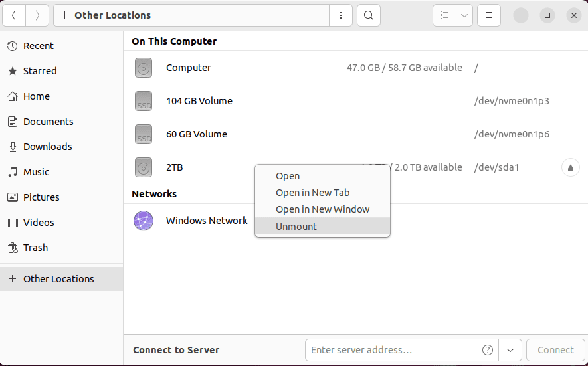Click Other Locations in the path bar
The height and width of the screenshot is (366, 588).
pyautogui.click(x=112, y=15)
